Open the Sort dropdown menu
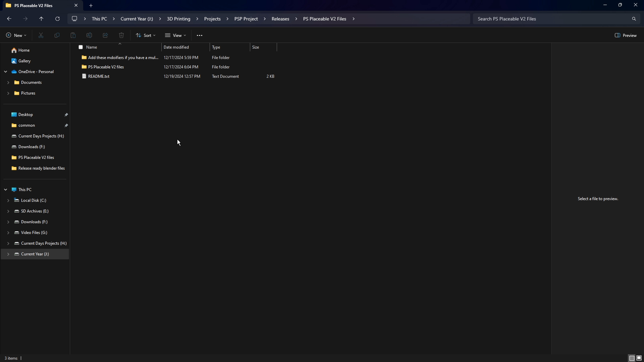This screenshot has height=362, width=644. coord(146,36)
